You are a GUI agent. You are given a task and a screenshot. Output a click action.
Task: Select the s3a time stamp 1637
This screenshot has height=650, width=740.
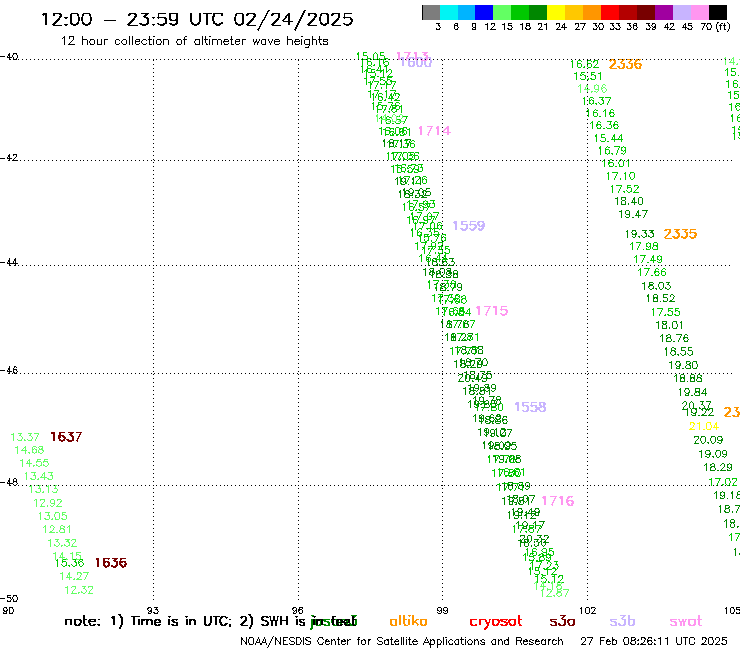tap(66, 437)
